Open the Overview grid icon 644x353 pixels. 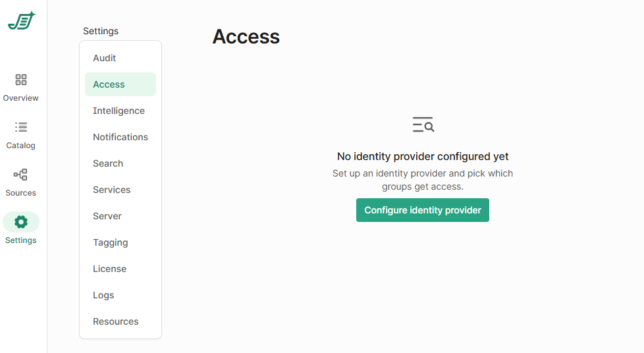pos(21,80)
